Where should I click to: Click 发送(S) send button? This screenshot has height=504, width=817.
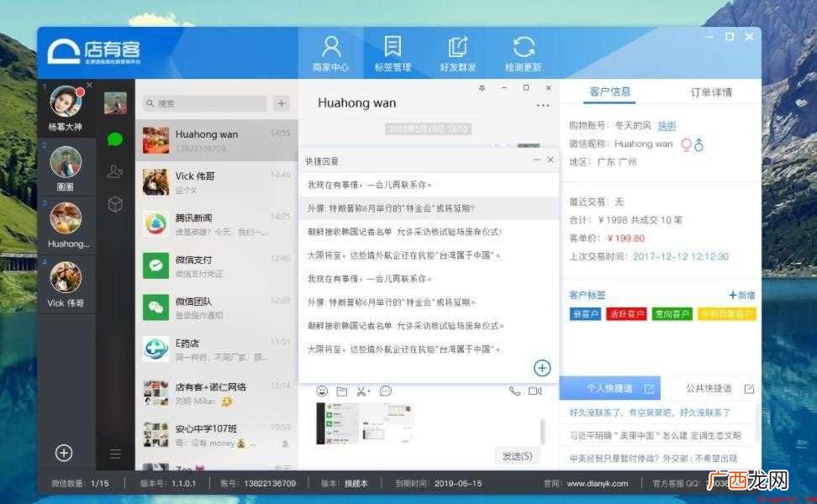[x=517, y=456]
